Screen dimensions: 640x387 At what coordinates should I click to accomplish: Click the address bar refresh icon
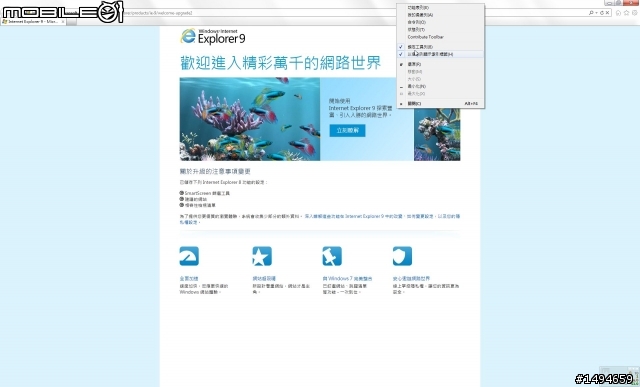coord(602,13)
